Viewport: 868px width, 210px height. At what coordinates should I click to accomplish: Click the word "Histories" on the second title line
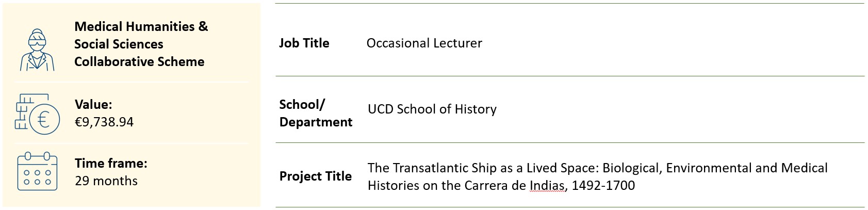[x=393, y=185]
